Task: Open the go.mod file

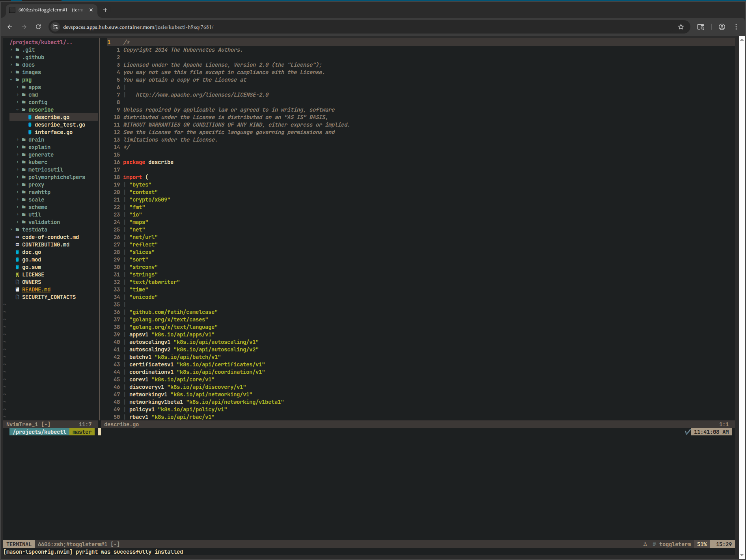Action: (x=31, y=259)
